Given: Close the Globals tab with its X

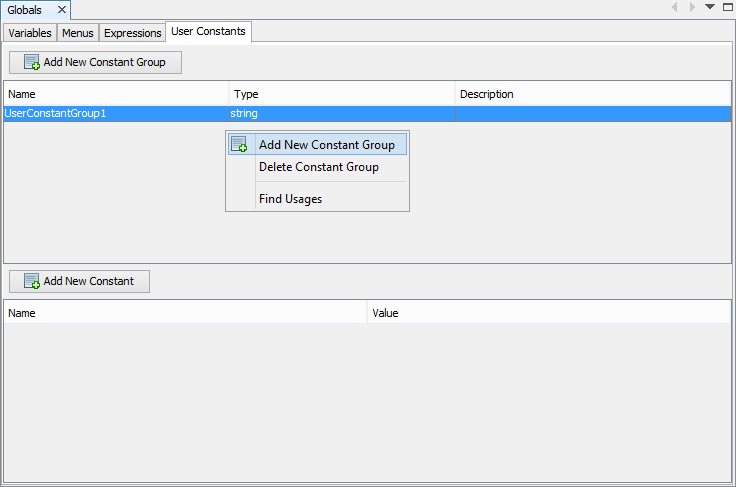Looking at the screenshot, I should pyautogui.click(x=62, y=10).
